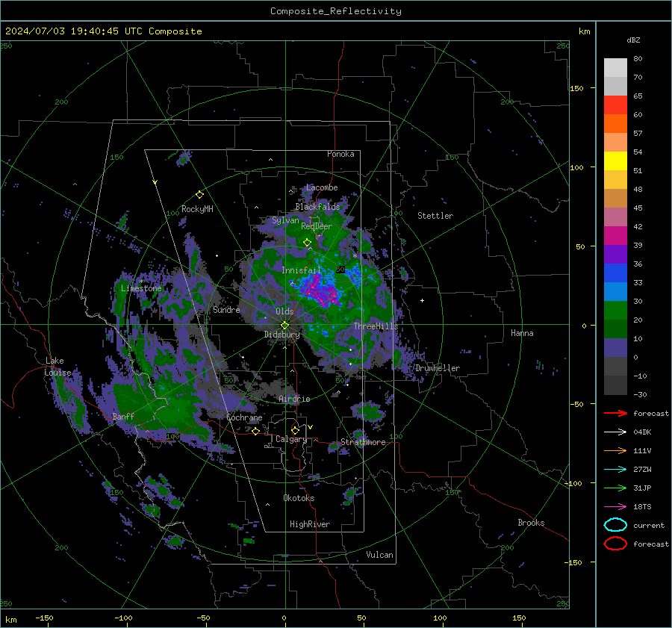Pick the bright yellow 51-54 dBZ swatch
This screenshot has height=628, width=672.
[x=615, y=161]
